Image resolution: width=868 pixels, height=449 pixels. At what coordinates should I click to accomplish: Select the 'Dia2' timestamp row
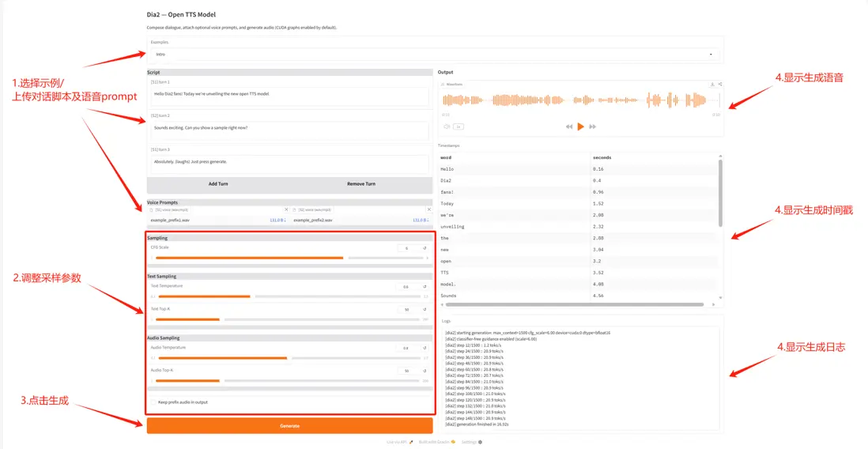[577, 180]
